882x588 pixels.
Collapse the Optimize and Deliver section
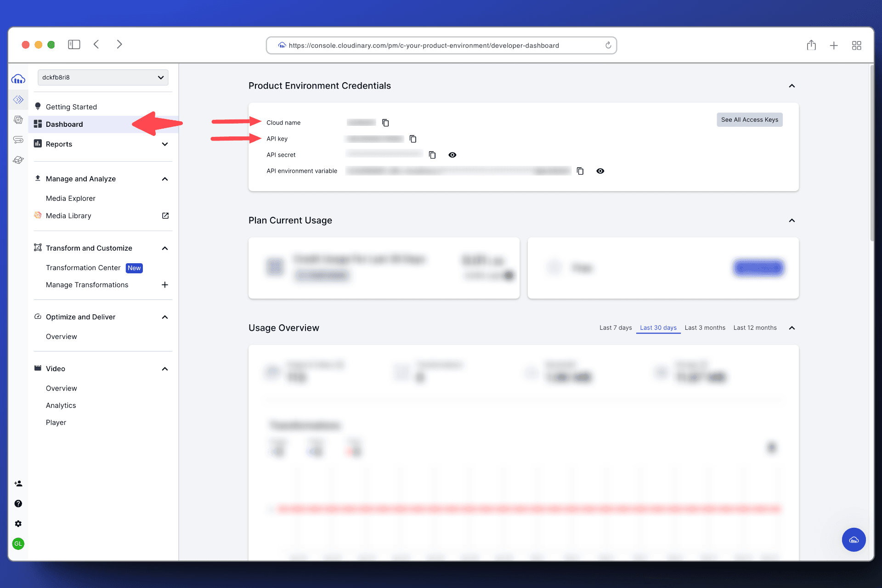click(x=165, y=317)
